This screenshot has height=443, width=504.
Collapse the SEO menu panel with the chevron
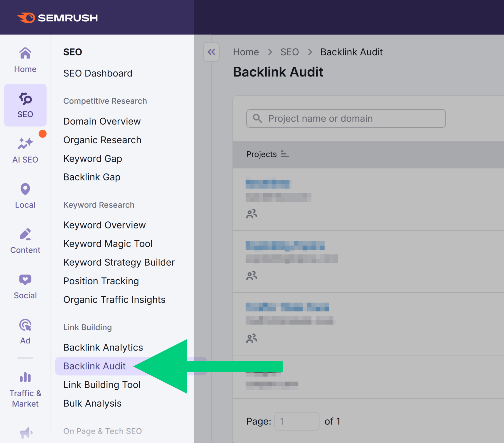pos(211,52)
